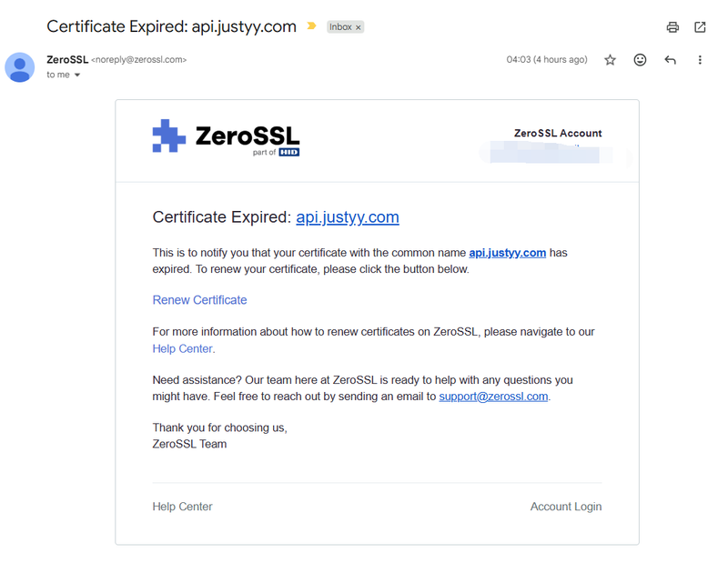Viewport: 728px width, 573px height.
Task: Reply using the arrow icon
Action: point(670,60)
